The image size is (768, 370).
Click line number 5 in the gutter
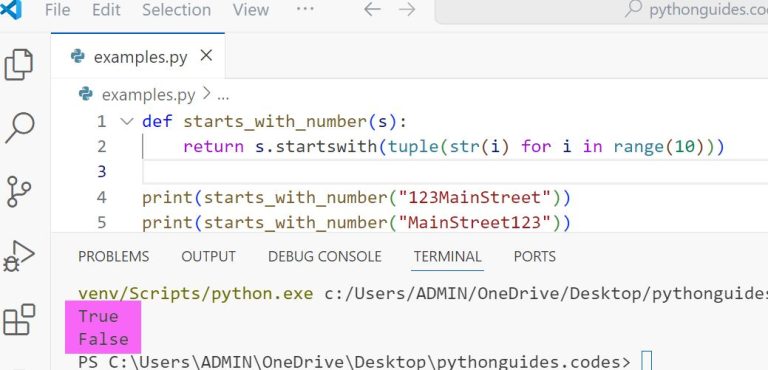[101, 222]
